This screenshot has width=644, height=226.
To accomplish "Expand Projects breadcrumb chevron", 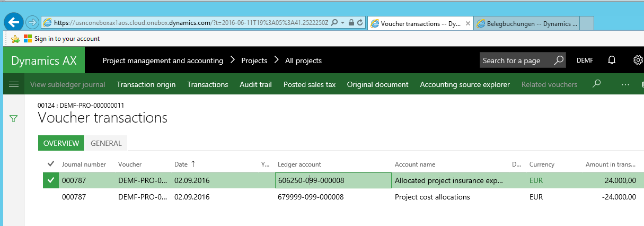I will coord(276,60).
